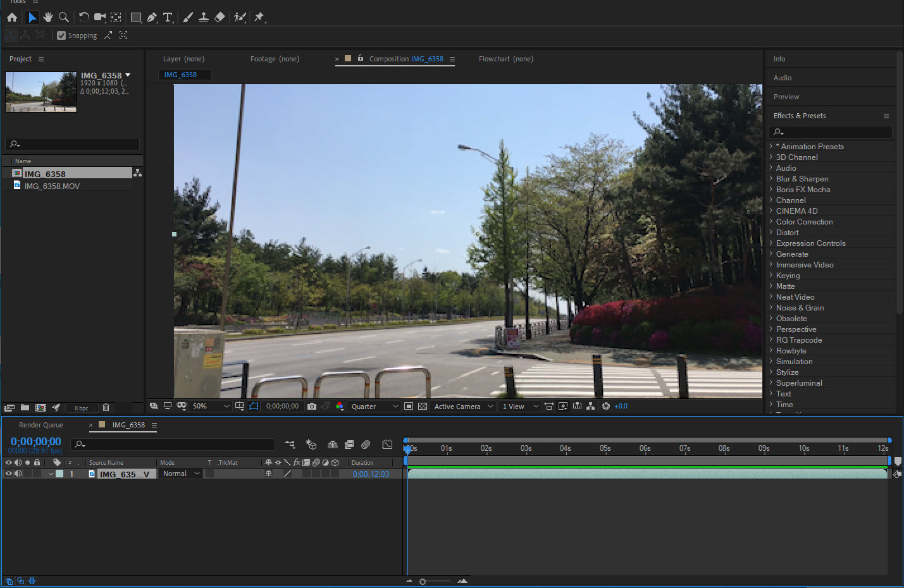Expand the Animation Presets category
Screen dimensions: 904x588
771,146
